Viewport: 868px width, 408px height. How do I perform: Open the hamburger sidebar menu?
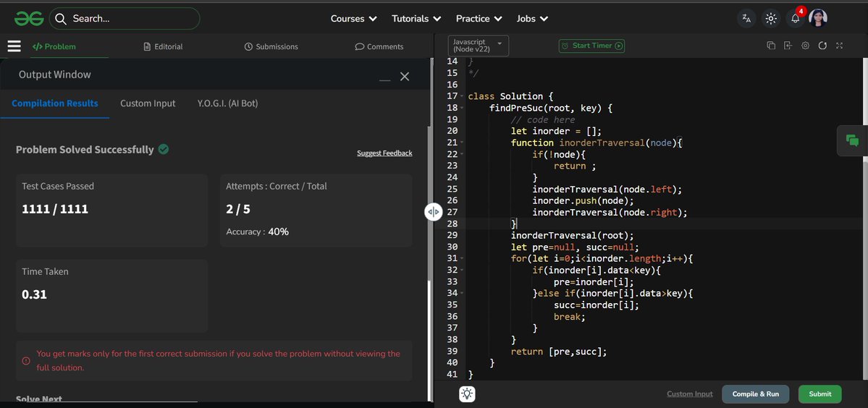click(x=14, y=46)
